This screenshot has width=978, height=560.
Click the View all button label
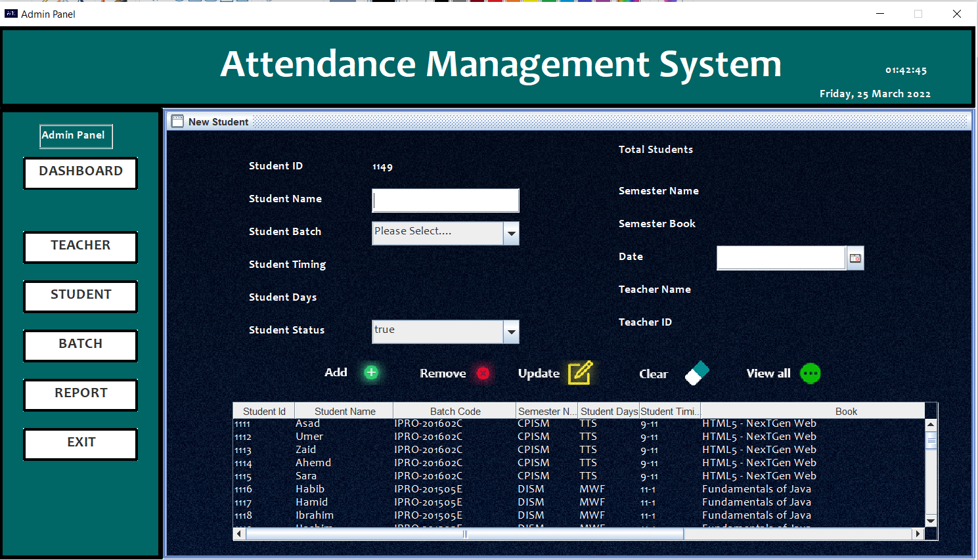coord(768,373)
